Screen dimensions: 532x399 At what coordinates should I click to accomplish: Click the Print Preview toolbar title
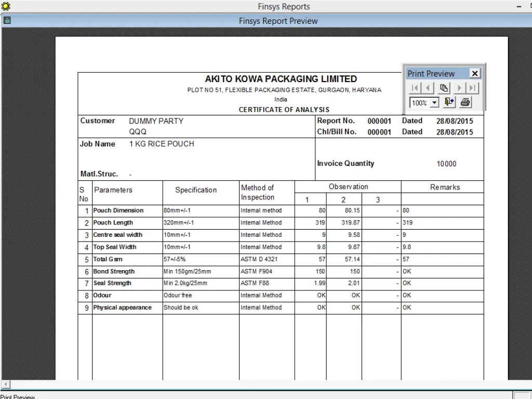431,74
